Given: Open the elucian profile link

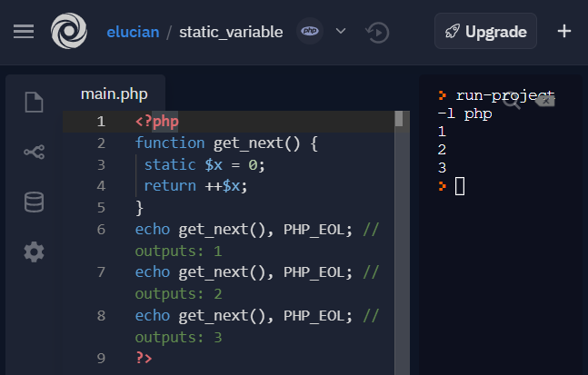Looking at the screenshot, I should tap(133, 32).
